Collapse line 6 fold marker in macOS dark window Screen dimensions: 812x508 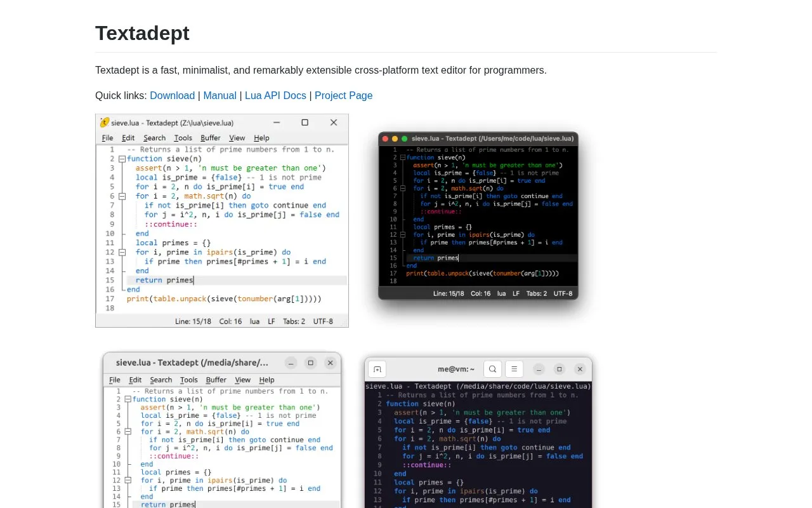point(403,189)
